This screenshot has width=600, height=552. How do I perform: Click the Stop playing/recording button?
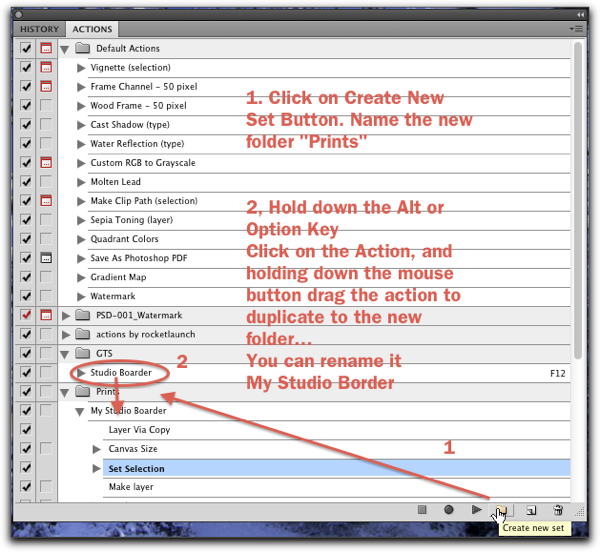pyautogui.click(x=422, y=510)
